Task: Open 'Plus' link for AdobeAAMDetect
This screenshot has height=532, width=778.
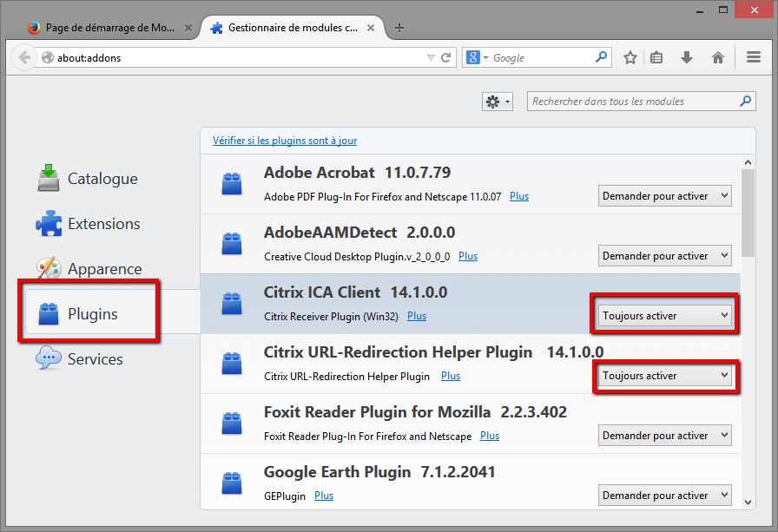Action: pos(468,256)
